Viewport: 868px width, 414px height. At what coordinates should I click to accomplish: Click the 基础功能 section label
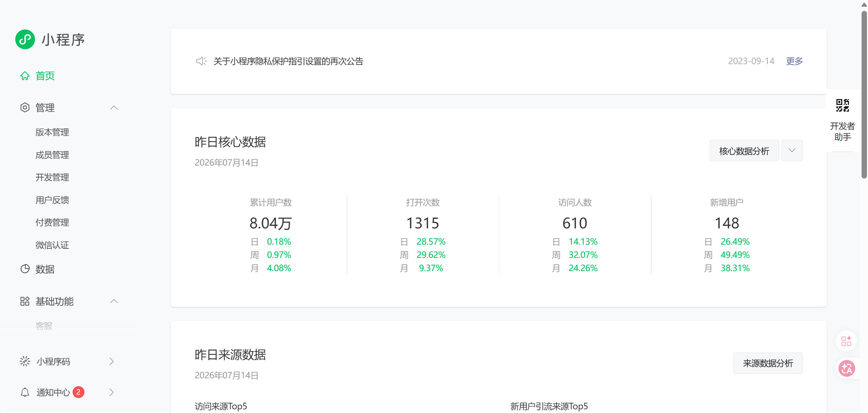coord(55,301)
